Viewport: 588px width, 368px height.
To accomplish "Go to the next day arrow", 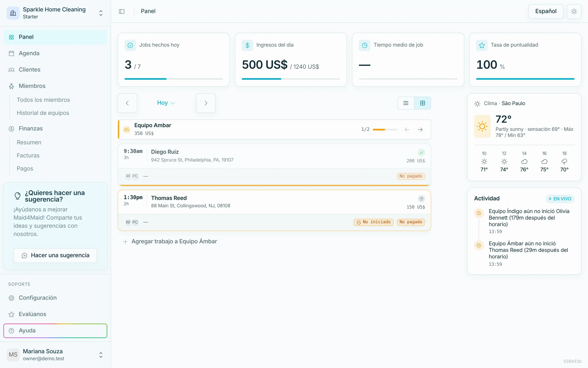I will [206, 103].
